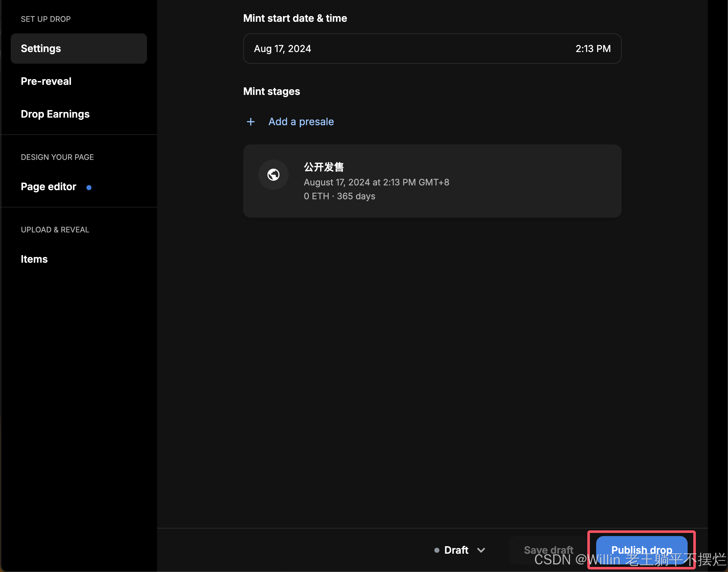The width and height of the screenshot is (728, 572).
Task: Go to Pre-reveal in sidebar
Action: point(46,81)
